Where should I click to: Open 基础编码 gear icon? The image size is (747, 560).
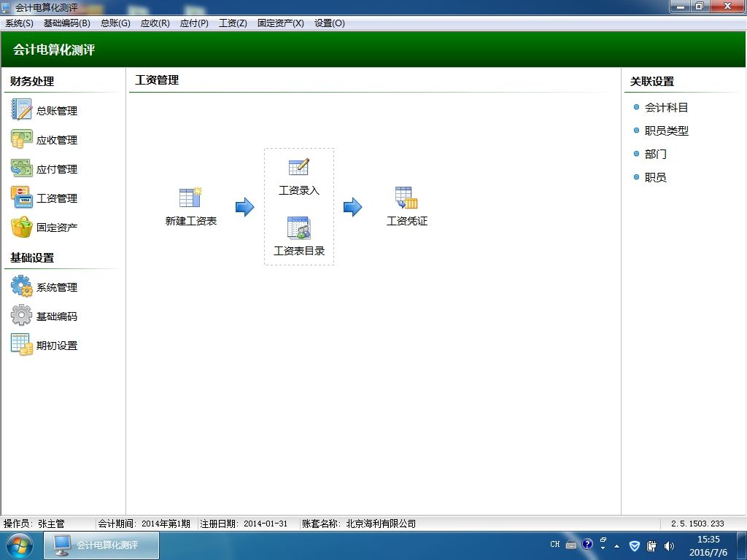pyautogui.click(x=21, y=316)
